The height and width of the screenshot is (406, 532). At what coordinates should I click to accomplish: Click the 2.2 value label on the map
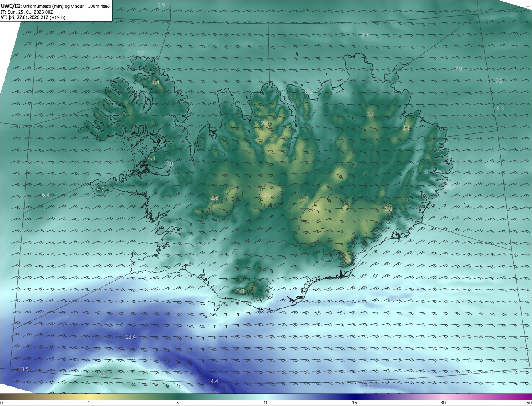267,195
